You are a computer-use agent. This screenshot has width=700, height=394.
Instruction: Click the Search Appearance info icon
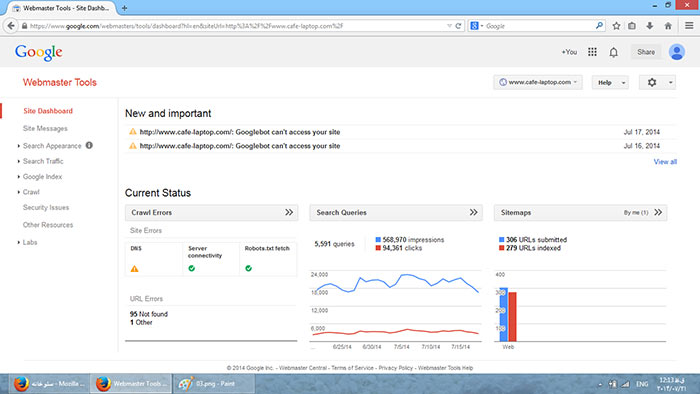(x=89, y=145)
